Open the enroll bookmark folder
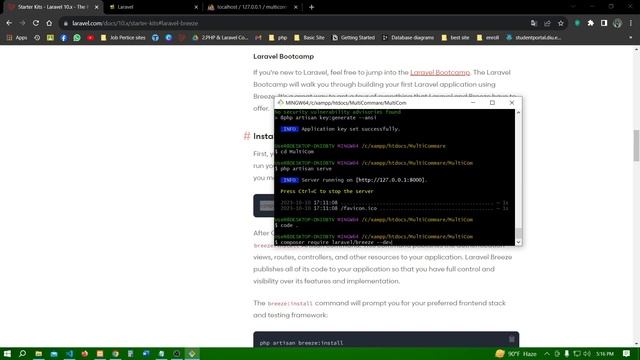 488,38
